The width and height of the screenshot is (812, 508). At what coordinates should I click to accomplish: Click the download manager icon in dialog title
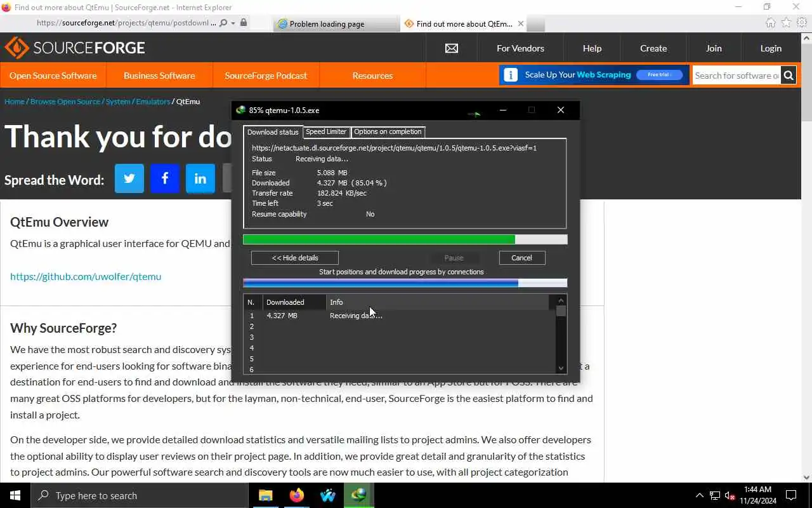(240, 110)
